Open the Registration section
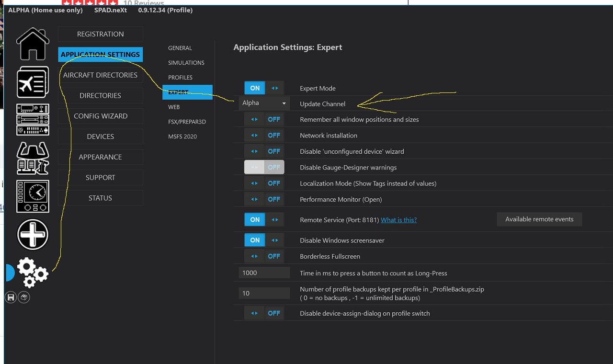This screenshot has width=613, height=364. click(101, 34)
